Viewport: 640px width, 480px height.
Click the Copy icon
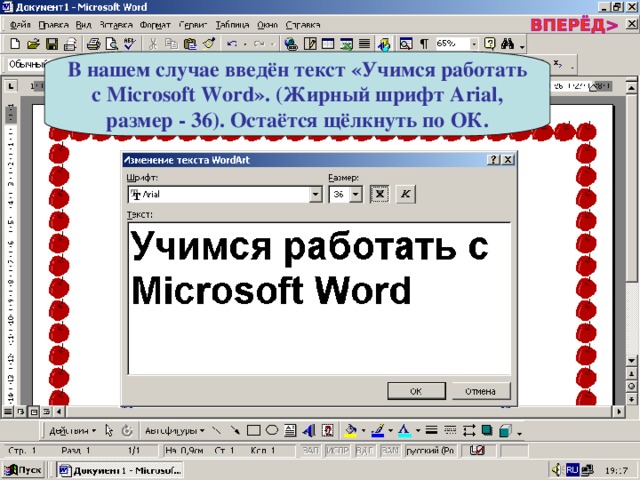(171, 44)
